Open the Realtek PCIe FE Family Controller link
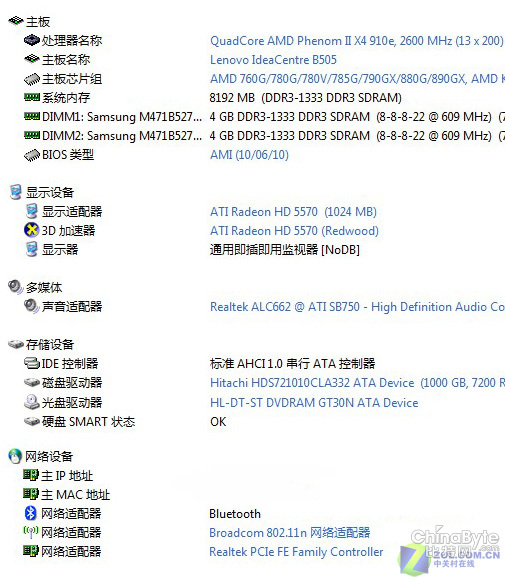Viewport: 505px width, 578px height. click(x=296, y=552)
